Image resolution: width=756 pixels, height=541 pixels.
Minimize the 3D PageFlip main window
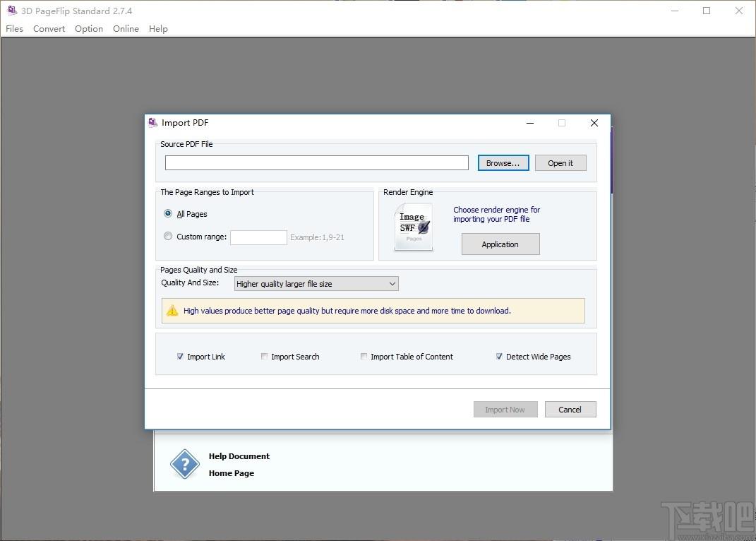(675, 11)
